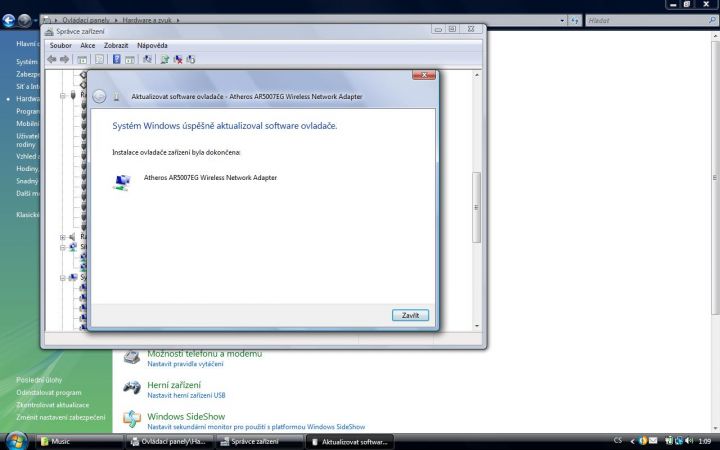Click Ovládací panely breadcrumb in address bar
The width and height of the screenshot is (720, 450).
86,20
